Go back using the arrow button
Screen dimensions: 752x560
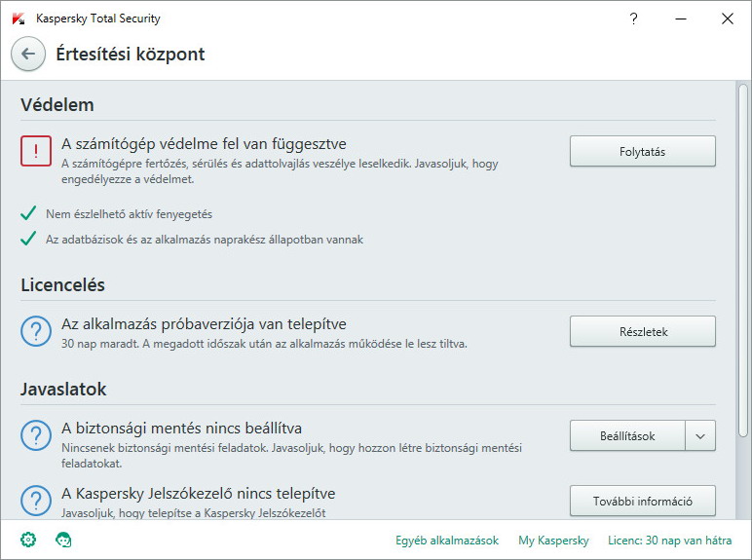pyautogui.click(x=28, y=54)
